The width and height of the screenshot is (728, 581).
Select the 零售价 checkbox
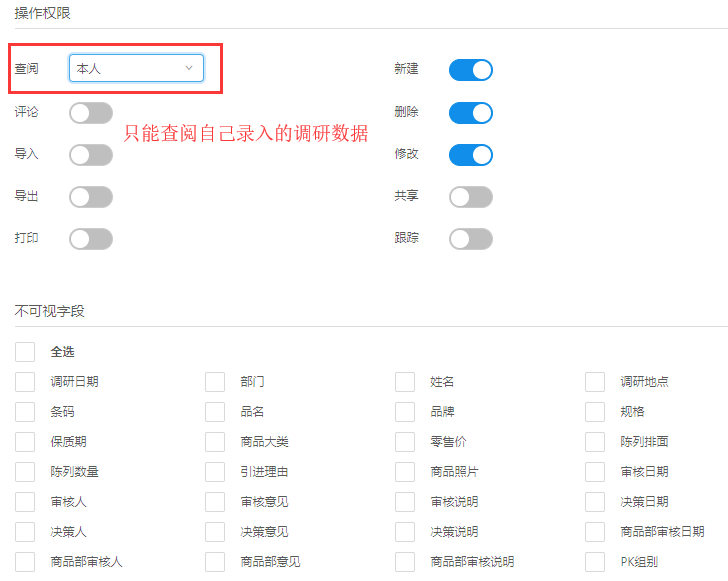click(x=405, y=442)
